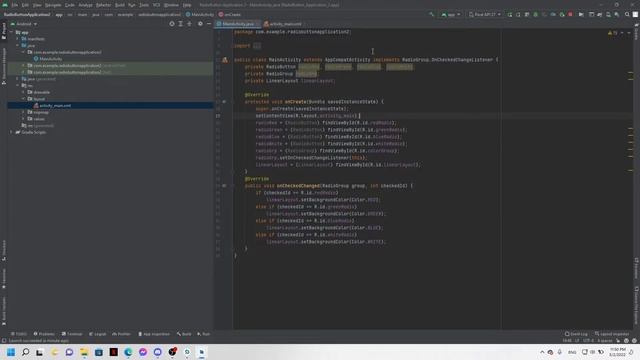Open the Project tool window sidebar tab
Viewport: 640px width, 360px height.
pos(4,31)
